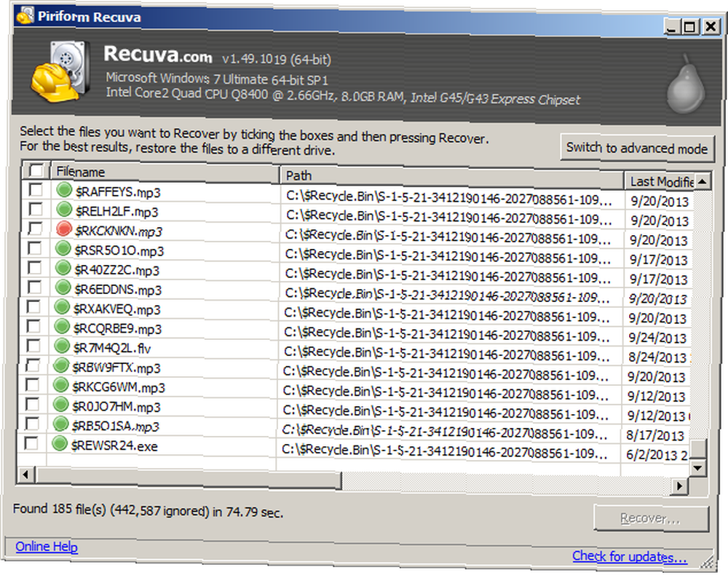Click green status dot for $R6EDDNS.mp3
This screenshot has height=575, width=728.
[63, 287]
